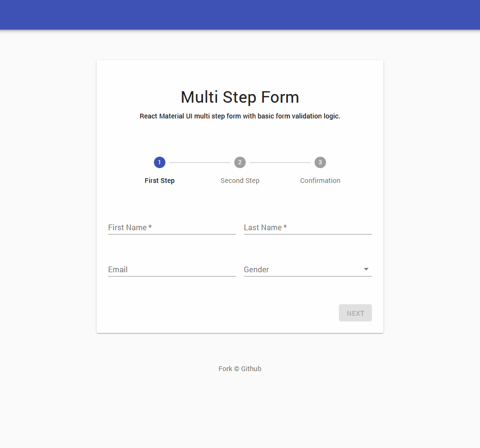Click the form description subtitle text
Image resolution: width=480 pixels, height=448 pixels.
[240, 116]
